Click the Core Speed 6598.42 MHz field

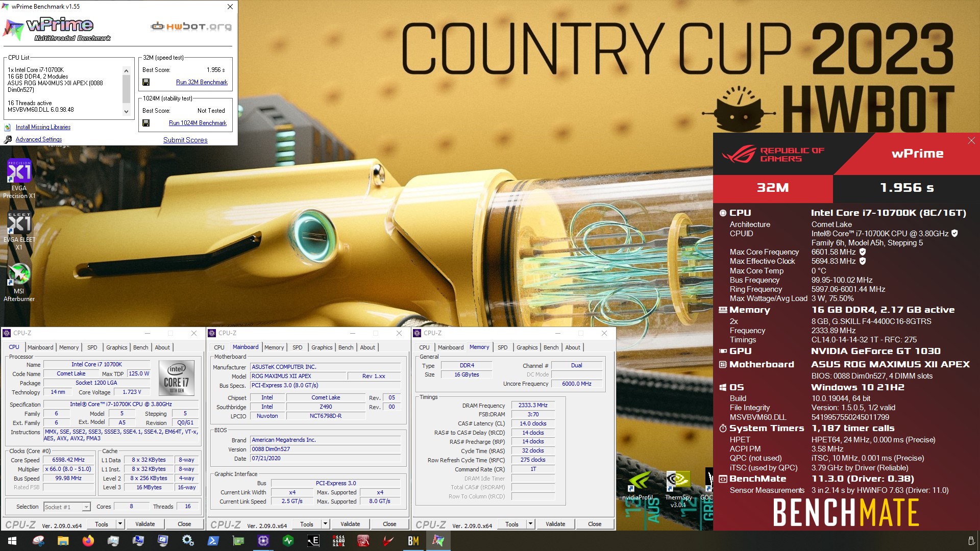click(x=68, y=460)
